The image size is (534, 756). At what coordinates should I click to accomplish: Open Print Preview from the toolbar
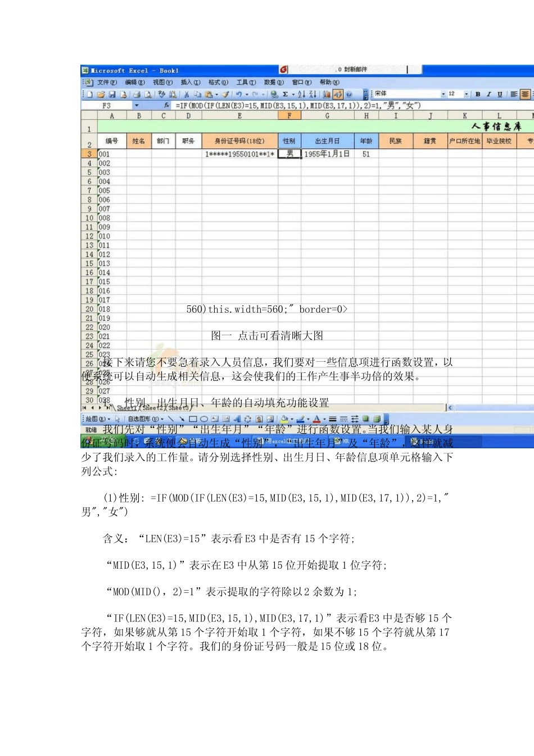click(148, 94)
